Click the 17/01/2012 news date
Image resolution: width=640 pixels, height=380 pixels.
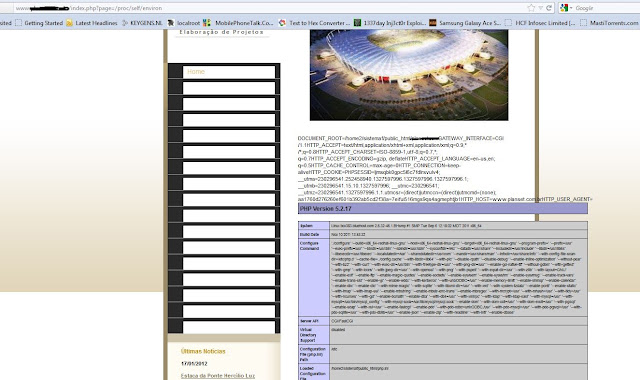(x=194, y=363)
